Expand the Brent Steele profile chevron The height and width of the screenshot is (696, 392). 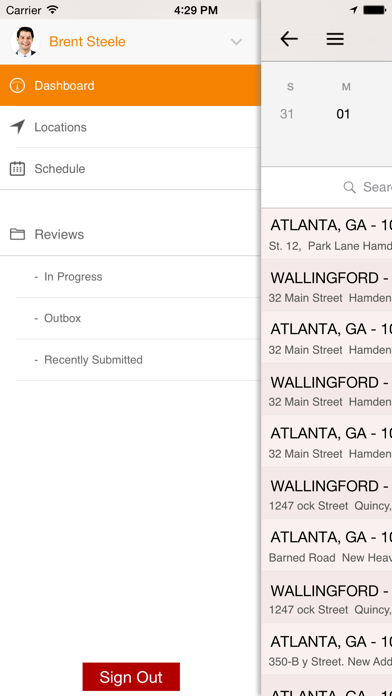tap(236, 42)
